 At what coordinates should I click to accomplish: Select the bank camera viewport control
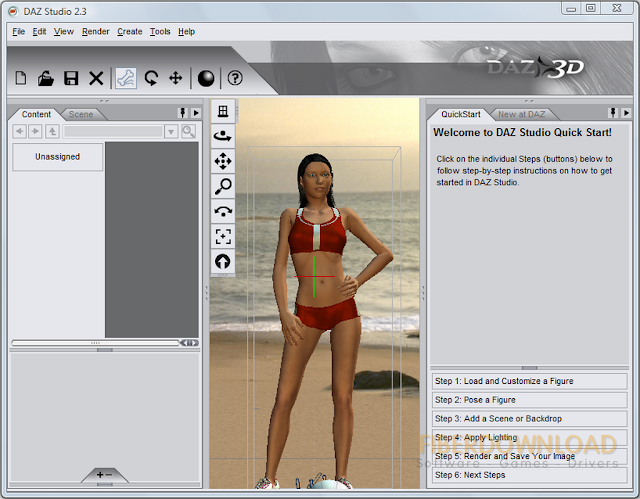pos(223,211)
